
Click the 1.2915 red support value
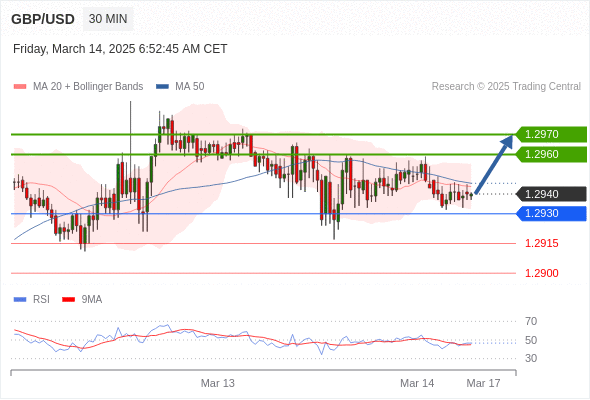[542, 243]
